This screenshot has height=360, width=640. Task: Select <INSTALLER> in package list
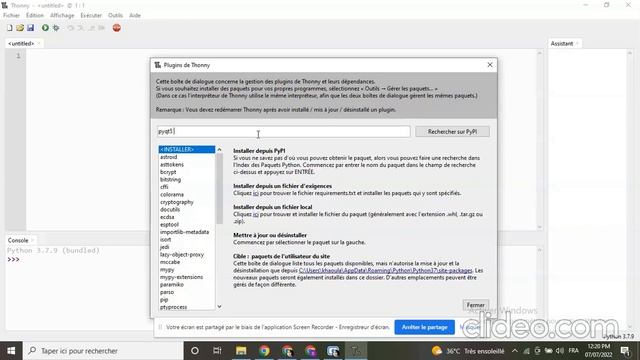coord(187,149)
